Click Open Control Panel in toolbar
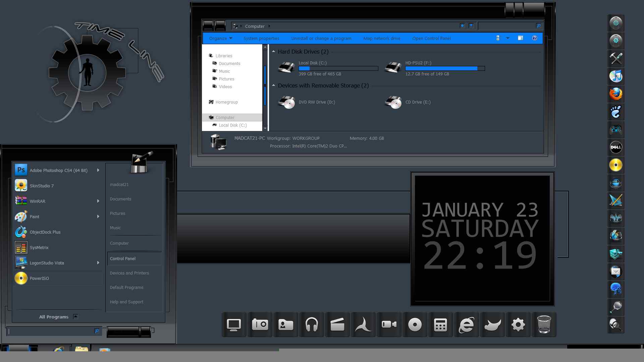 (431, 38)
